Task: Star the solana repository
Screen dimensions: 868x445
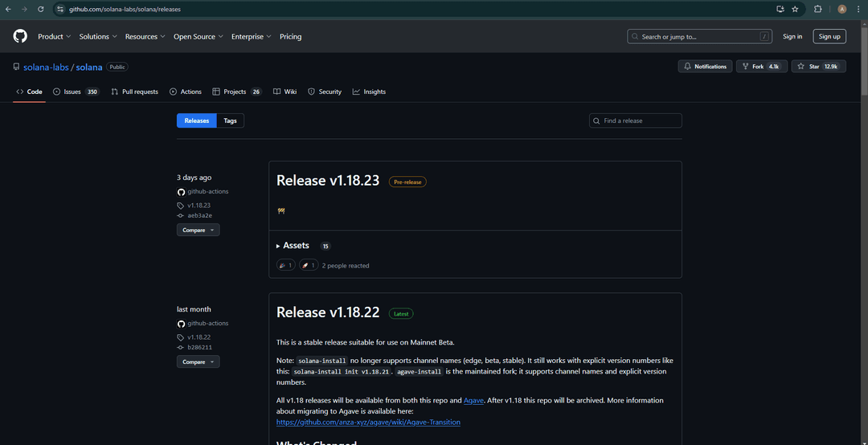Action: (818, 67)
